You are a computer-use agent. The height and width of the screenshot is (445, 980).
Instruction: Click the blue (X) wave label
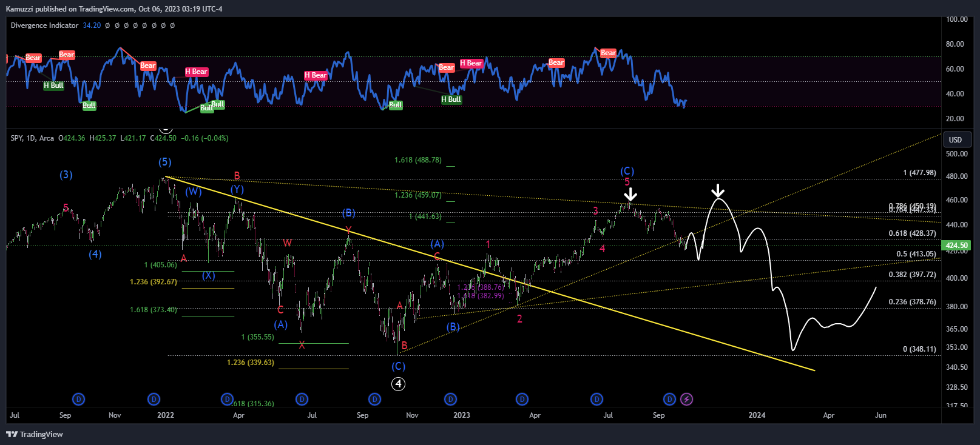[x=209, y=275]
